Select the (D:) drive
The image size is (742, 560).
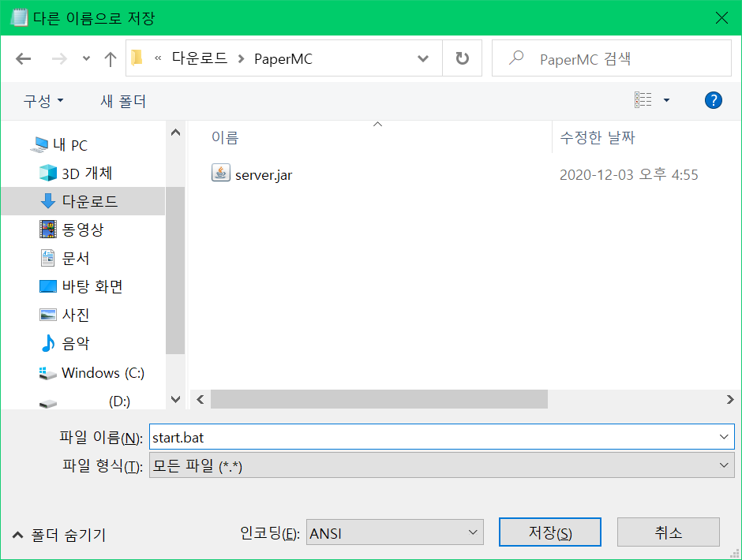[x=119, y=401]
